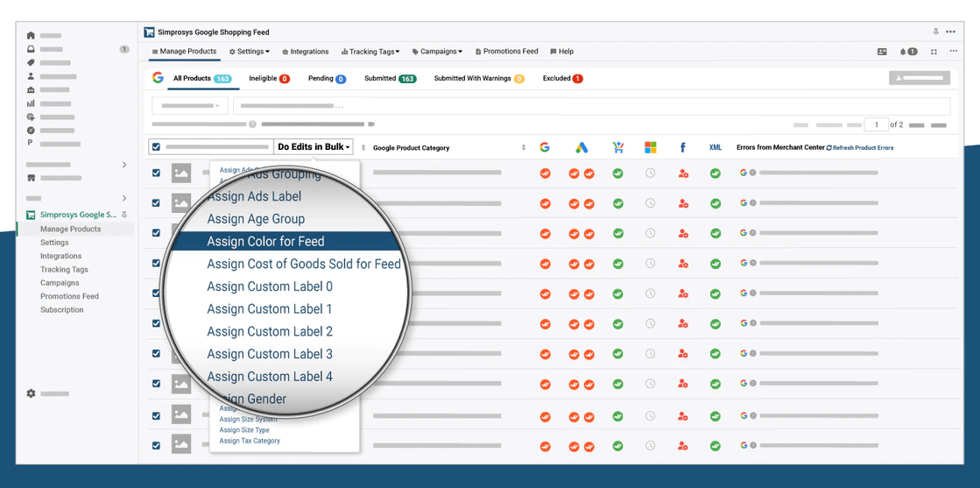Open the Do Edits in Bulk dropdown
Screen dimensions: 980x488
tap(314, 147)
